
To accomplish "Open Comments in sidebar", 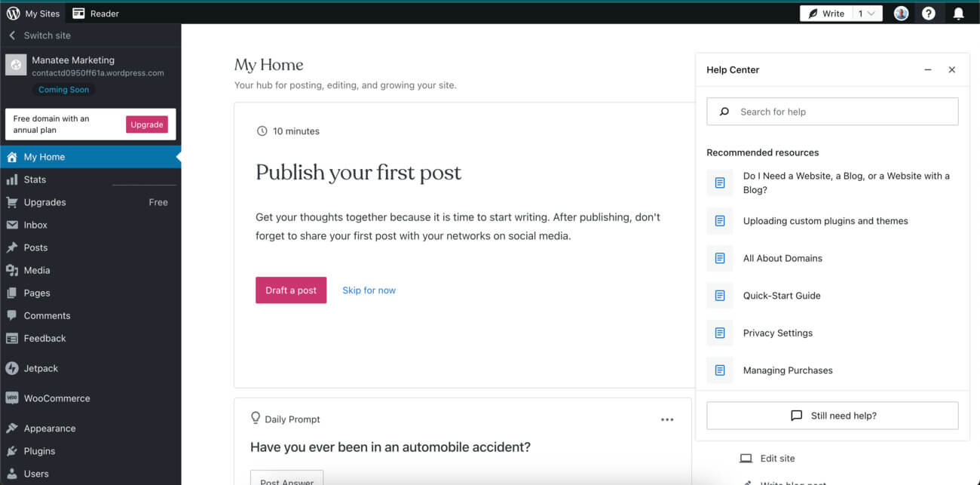I will (90, 315).
